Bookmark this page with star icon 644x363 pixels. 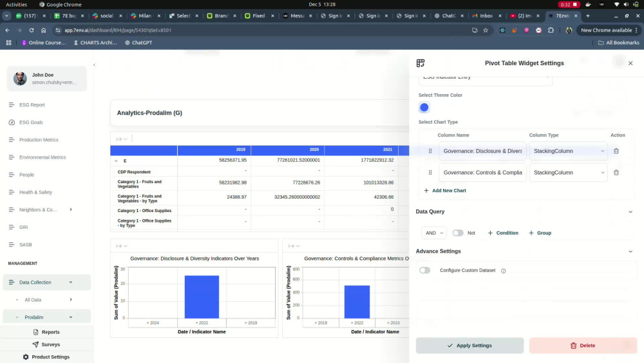point(486,30)
